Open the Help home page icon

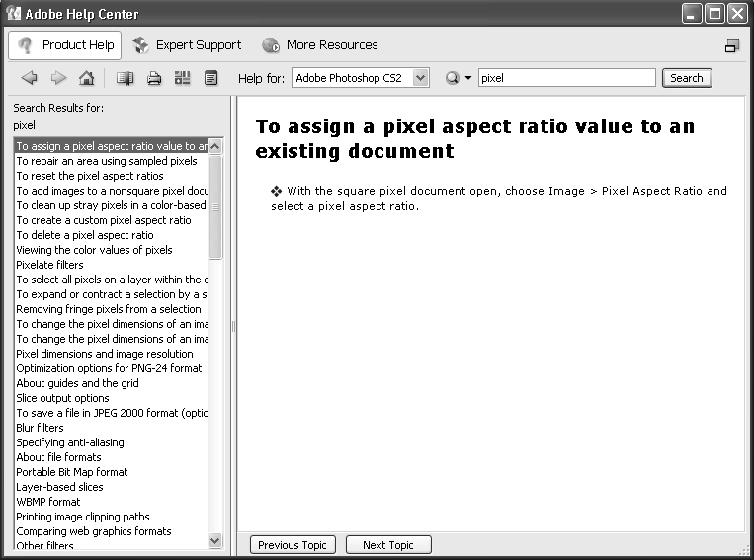pyautogui.click(x=87, y=78)
